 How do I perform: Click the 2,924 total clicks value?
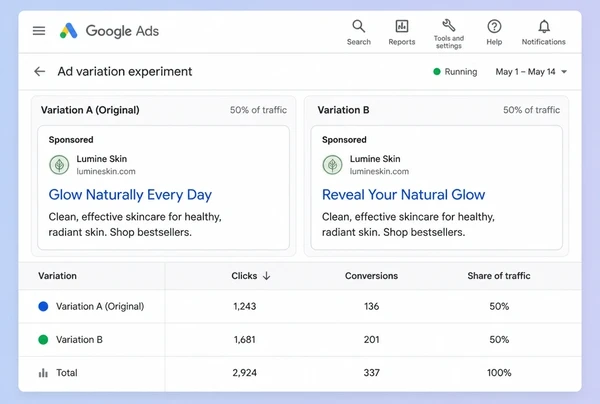tap(245, 373)
